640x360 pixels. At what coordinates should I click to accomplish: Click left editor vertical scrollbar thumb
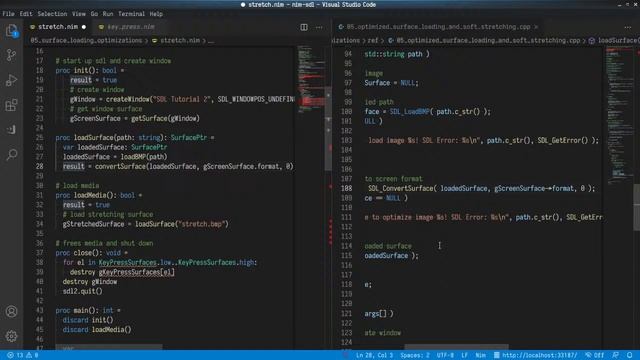[328, 129]
